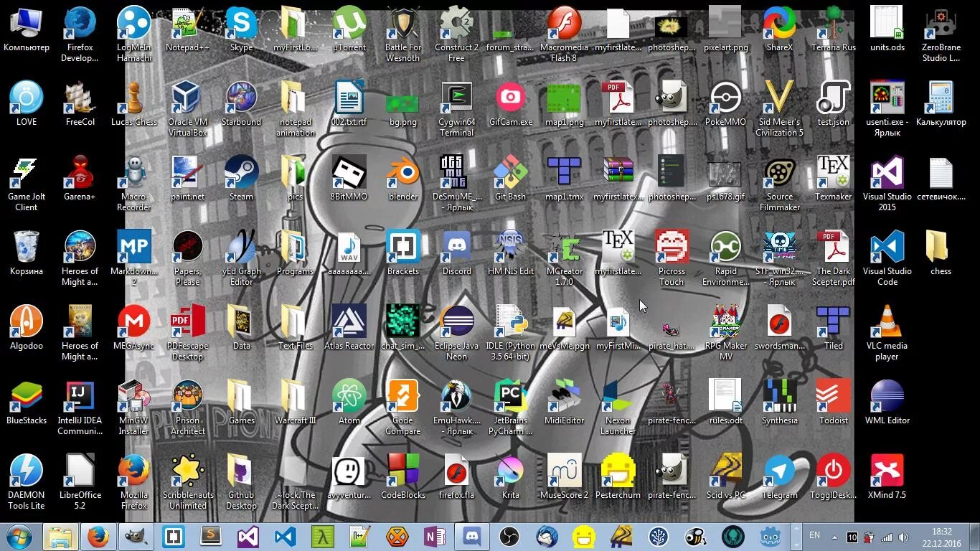Open yEd Graph Editor

[242, 258]
